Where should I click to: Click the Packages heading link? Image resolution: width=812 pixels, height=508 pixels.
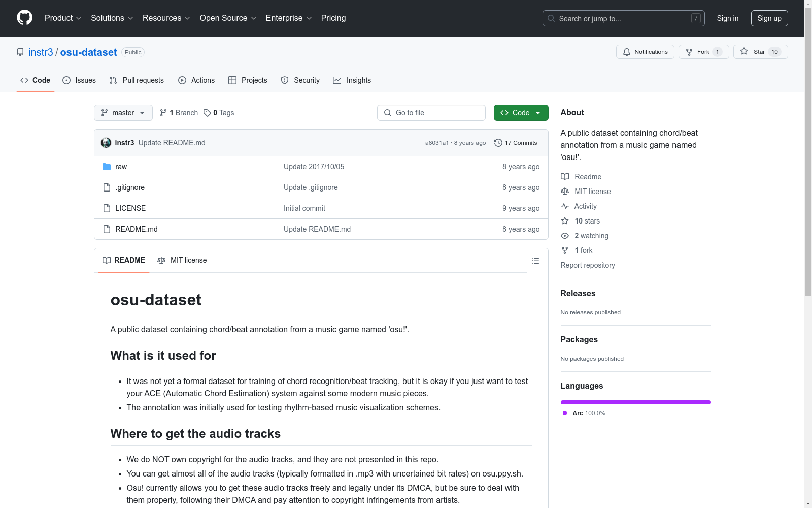tap(579, 339)
